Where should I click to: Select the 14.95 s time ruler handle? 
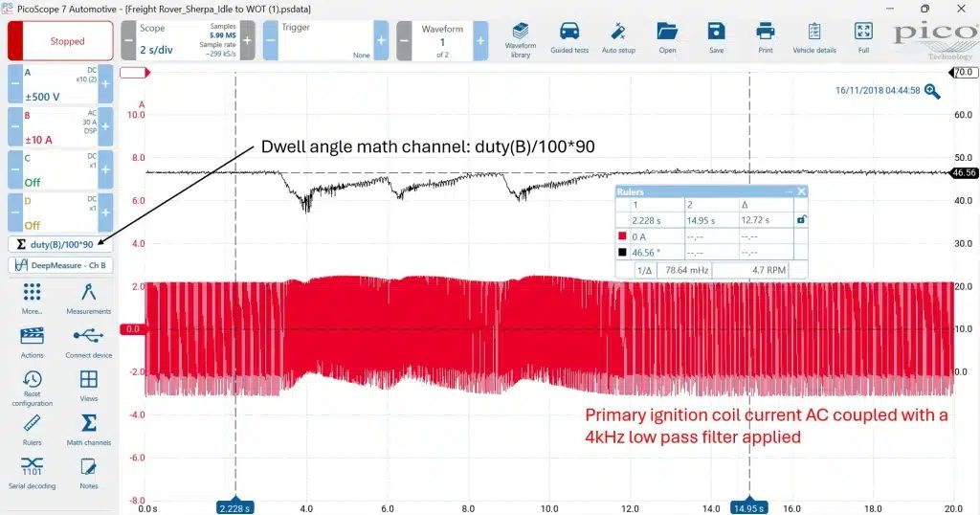pos(748,507)
